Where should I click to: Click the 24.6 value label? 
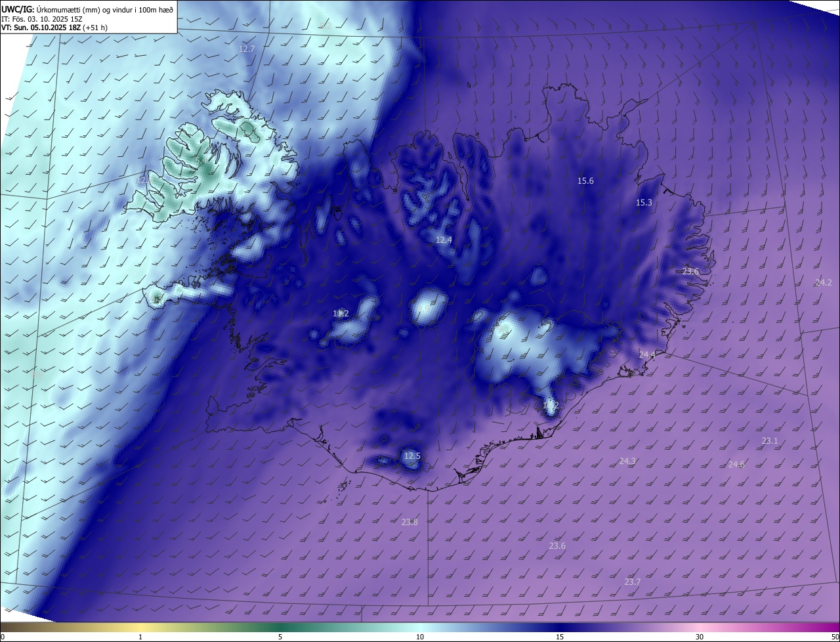point(736,465)
